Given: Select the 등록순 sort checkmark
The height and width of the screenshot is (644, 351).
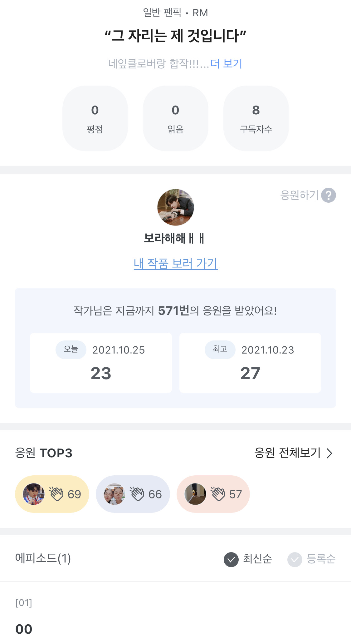Looking at the screenshot, I should [x=295, y=559].
